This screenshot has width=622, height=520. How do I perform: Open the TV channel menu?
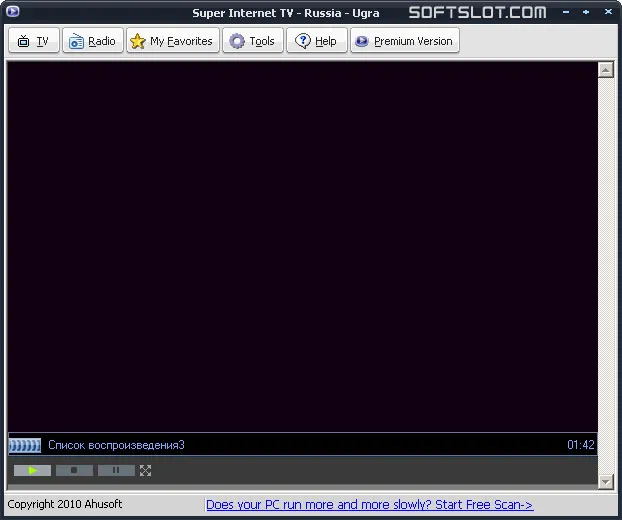coord(34,40)
